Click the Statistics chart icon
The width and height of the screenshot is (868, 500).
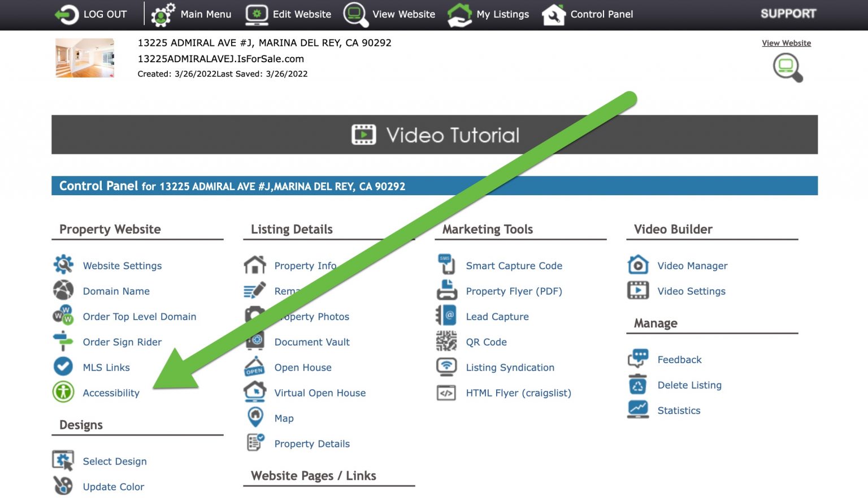(x=638, y=410)
